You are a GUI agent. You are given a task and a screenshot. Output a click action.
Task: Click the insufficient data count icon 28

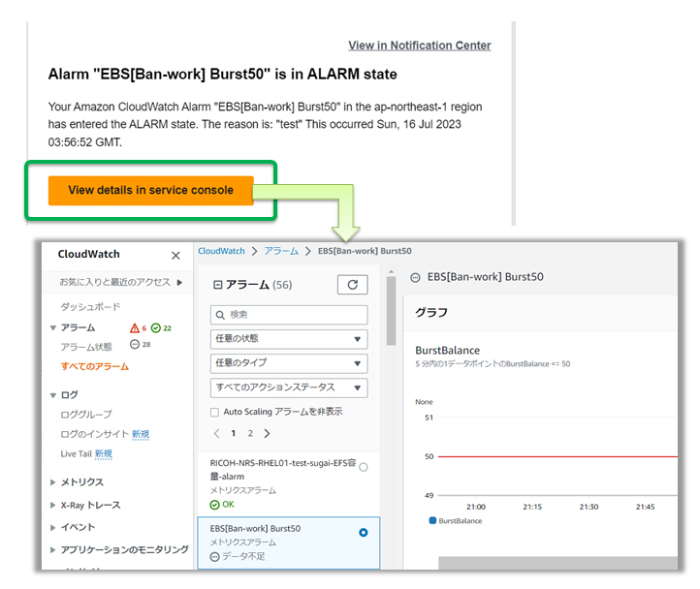135,344
